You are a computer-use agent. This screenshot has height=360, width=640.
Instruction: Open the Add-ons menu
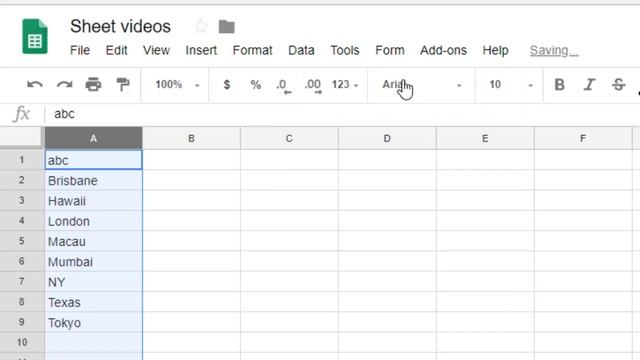pos(443,50)
